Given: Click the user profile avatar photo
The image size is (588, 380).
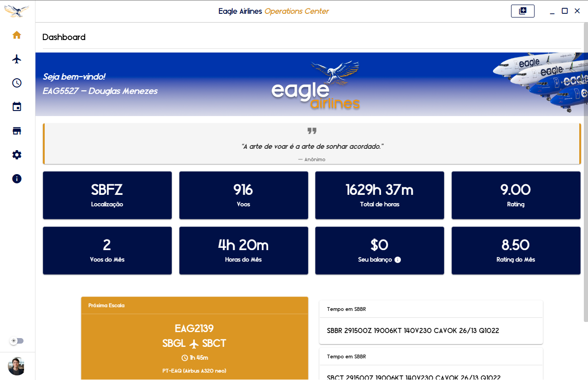Looking at the screenshot, I should point(17,366).
